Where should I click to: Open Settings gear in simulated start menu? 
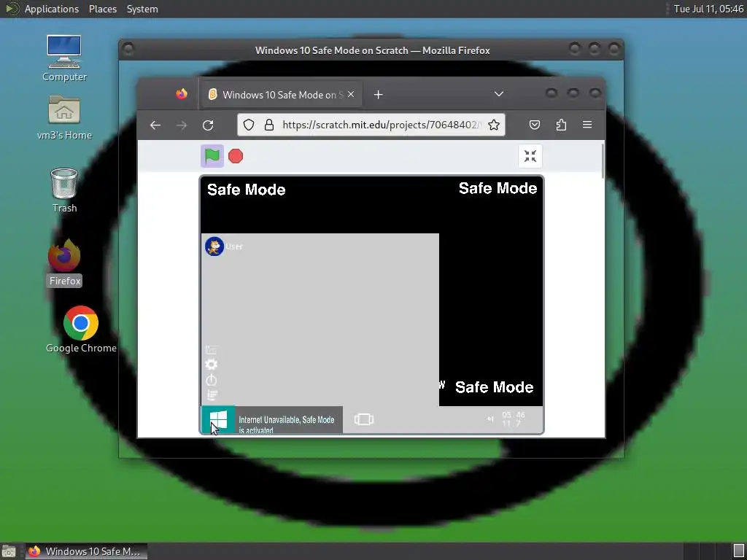pos(211,365)
